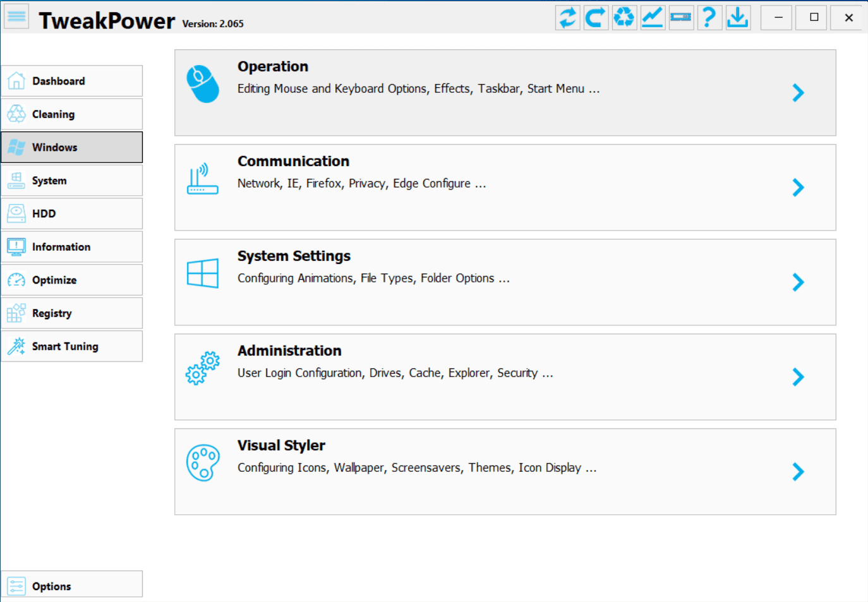Open the System sidebar section

pos(72,181)
